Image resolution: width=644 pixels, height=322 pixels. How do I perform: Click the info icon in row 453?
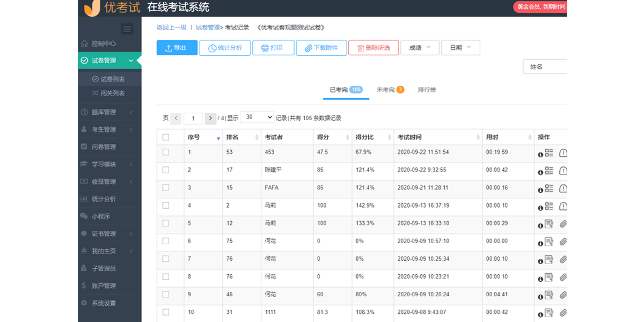[540, 155]
